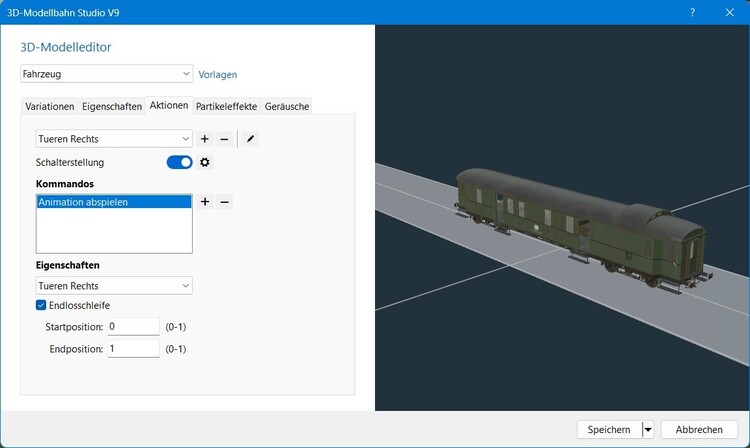Select the Animation abspielen command
Viewport: 750px width, 448px height.
pos(114,202)
